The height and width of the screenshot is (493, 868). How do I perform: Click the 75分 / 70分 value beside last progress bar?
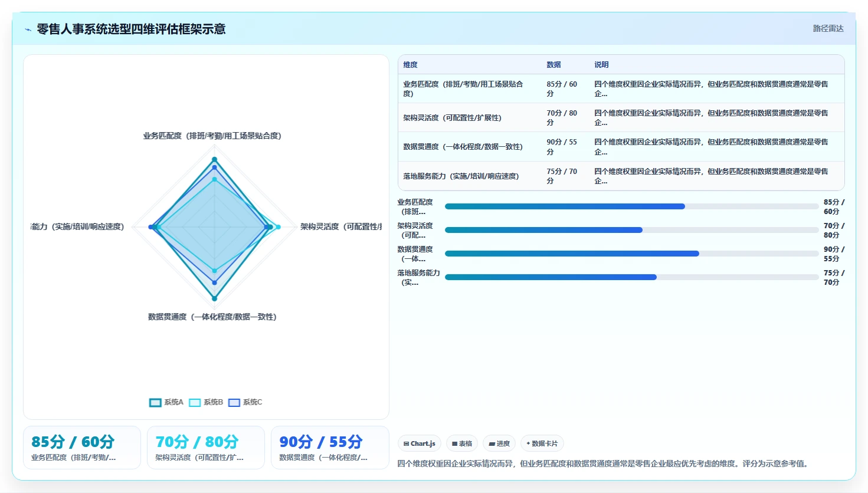[x=834, y=278]
